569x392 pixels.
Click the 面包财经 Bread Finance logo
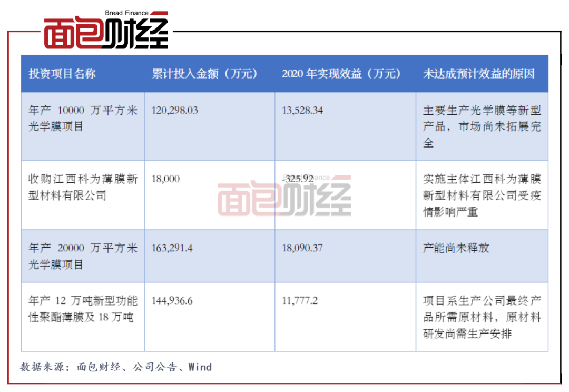106,30
